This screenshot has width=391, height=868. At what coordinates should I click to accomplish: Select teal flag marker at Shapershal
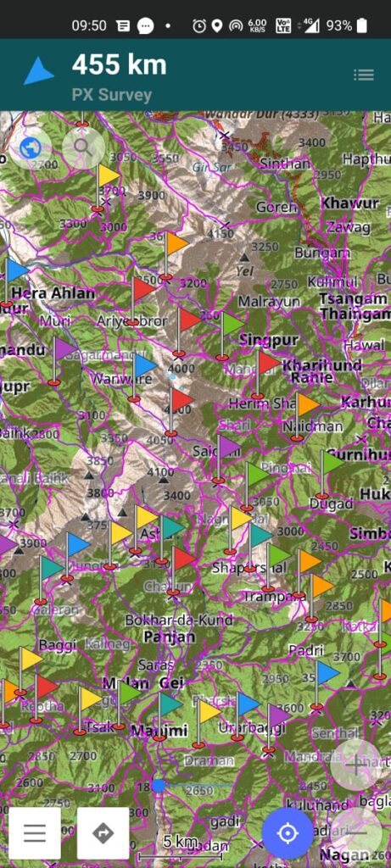pos(259,547)
